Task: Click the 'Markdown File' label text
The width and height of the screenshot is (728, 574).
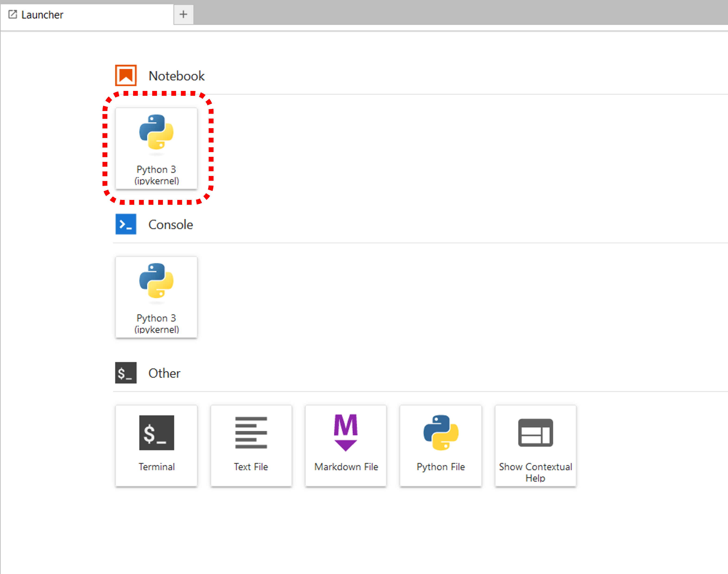Action: pyautogui.click(x=346, y=467)
